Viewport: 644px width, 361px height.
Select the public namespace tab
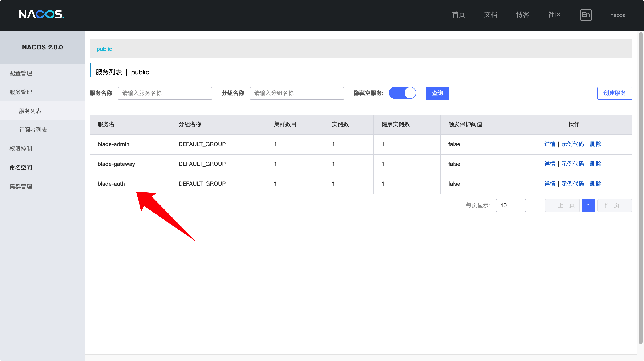(x=104, y=49)
